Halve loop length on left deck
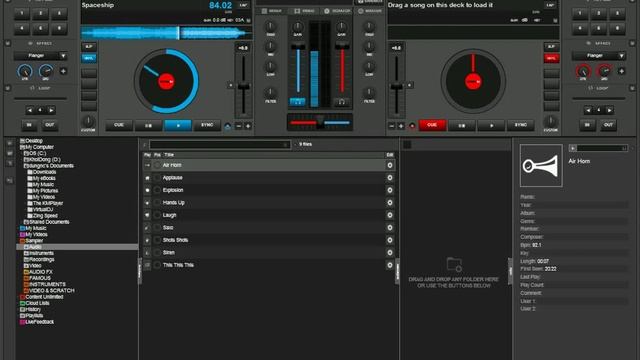This screenshot has width=640, height=360. 29,110
